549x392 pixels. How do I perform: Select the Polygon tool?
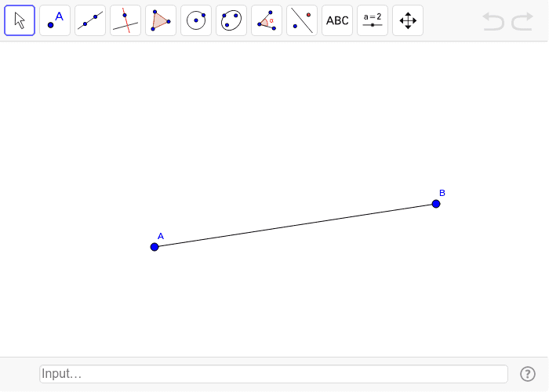(161, 20)
